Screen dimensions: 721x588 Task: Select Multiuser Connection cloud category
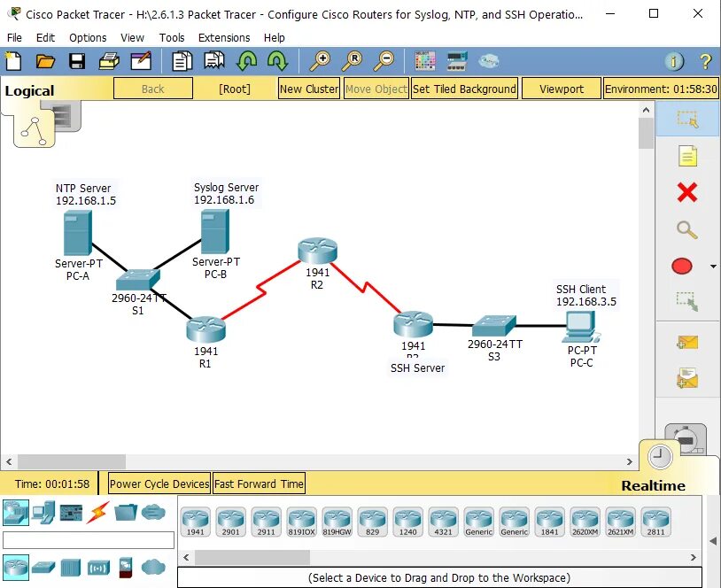(153, 512)
